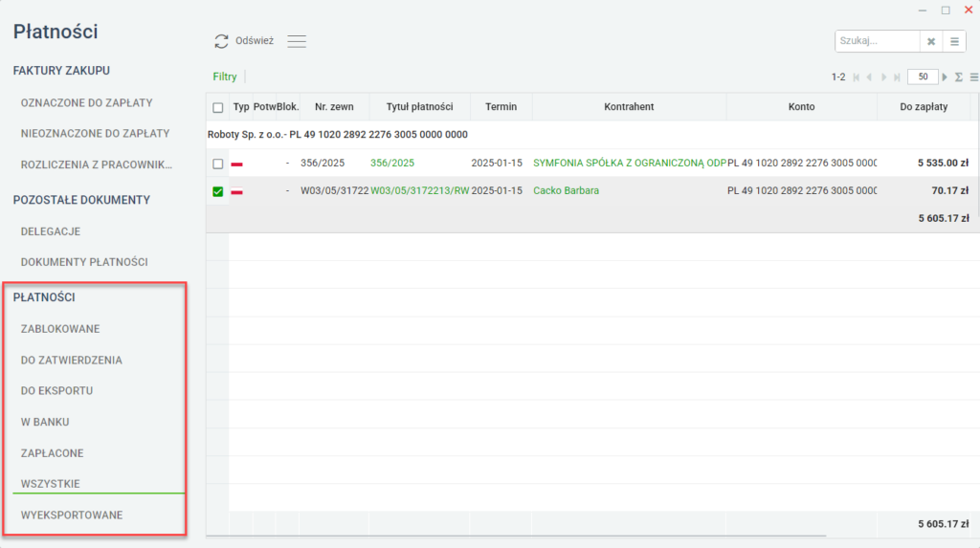Select the Zapłacone payments view
Viewport: 980px width, 548px height.
pos(52,453)
